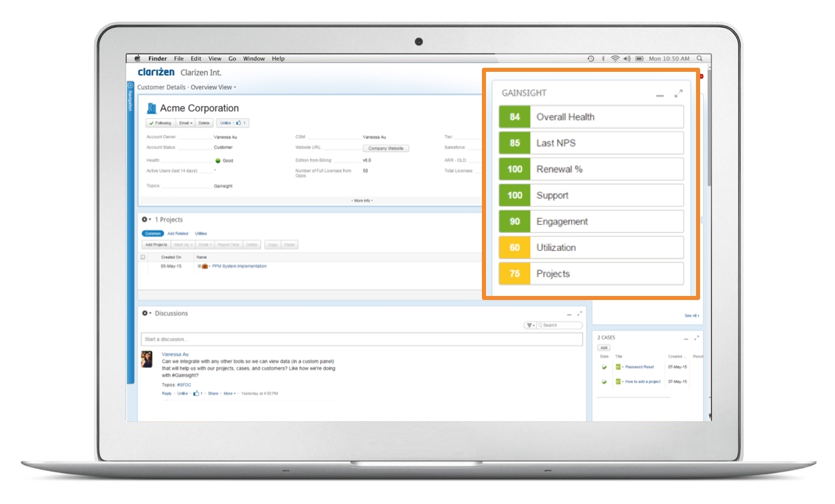Select the Add Related tab
This screenshot has width=835, height=504.
click(x=178, y=234)
